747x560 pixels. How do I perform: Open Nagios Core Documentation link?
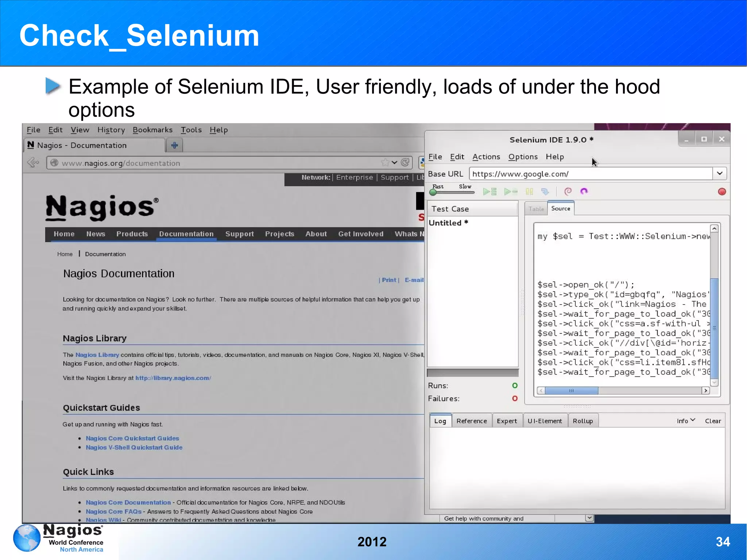tap(128, 502)
